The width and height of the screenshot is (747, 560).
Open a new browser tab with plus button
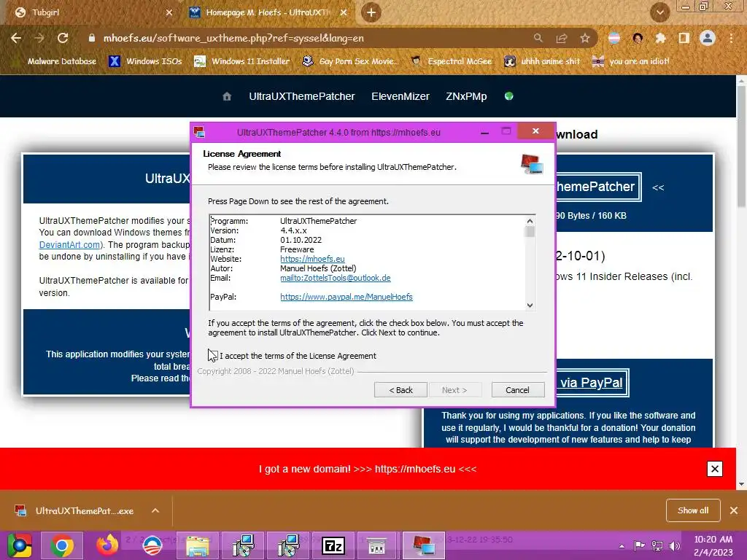(371, 12)
